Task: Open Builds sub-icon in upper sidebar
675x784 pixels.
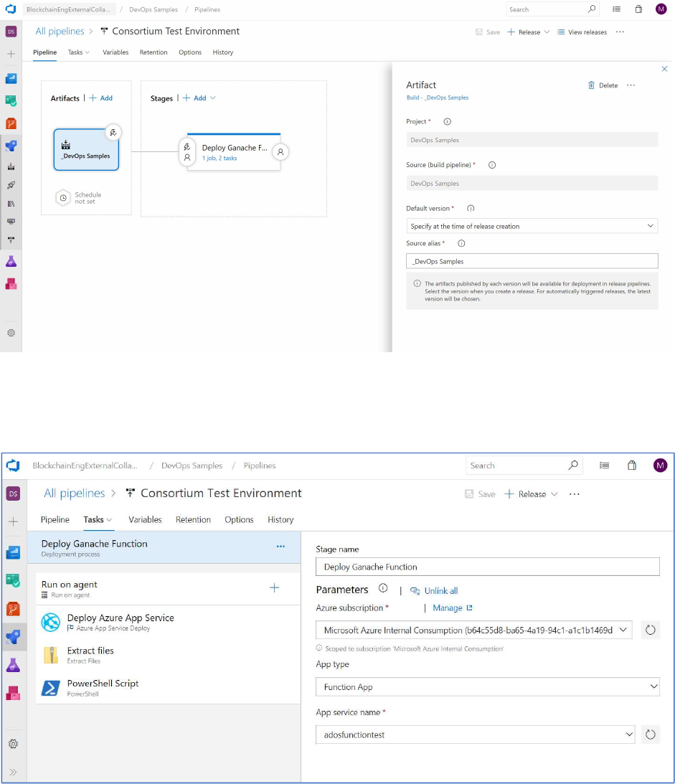Action: click(11, 166)
